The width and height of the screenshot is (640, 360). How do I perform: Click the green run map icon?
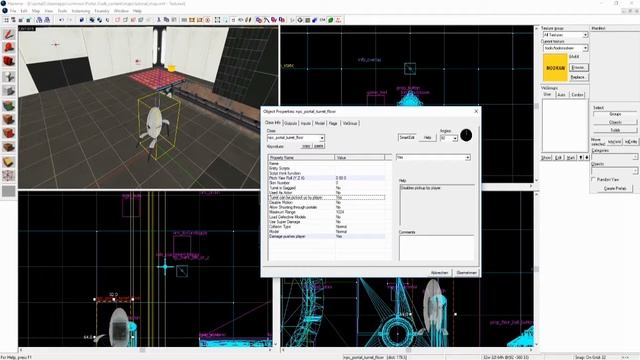click(x=331, y=20)
